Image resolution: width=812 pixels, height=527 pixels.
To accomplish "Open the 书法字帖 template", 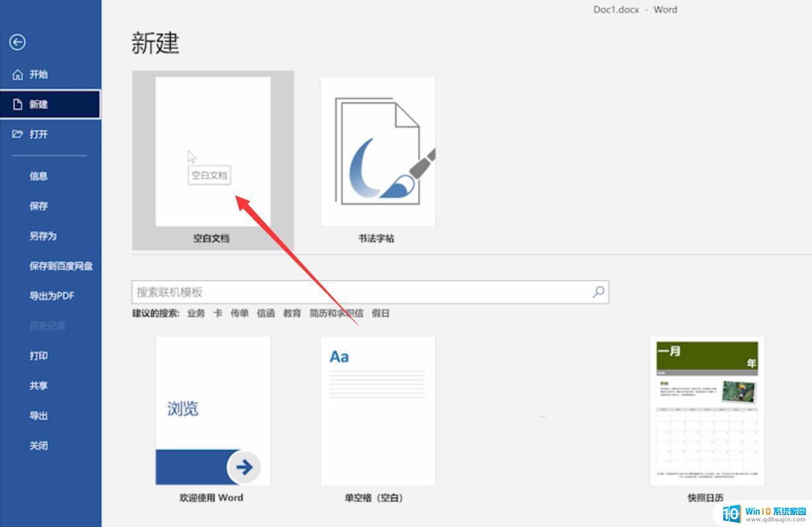I will (378, 152).
